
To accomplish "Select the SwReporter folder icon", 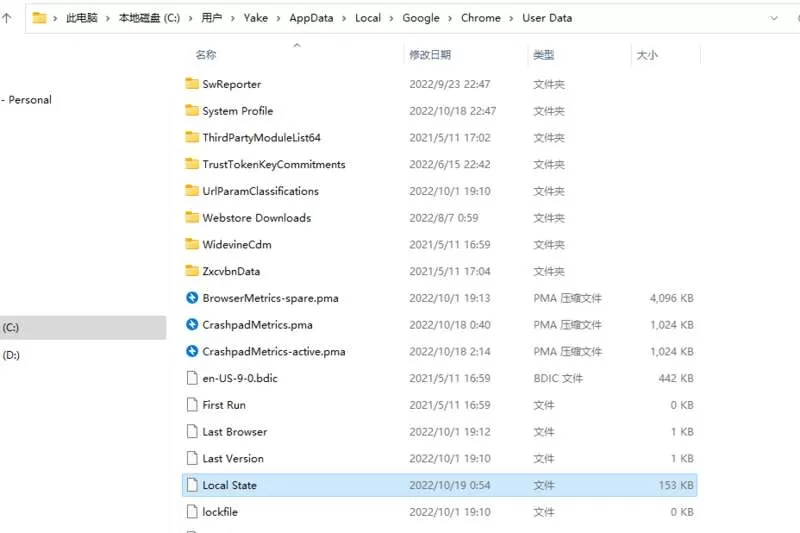I will [192, 84].
